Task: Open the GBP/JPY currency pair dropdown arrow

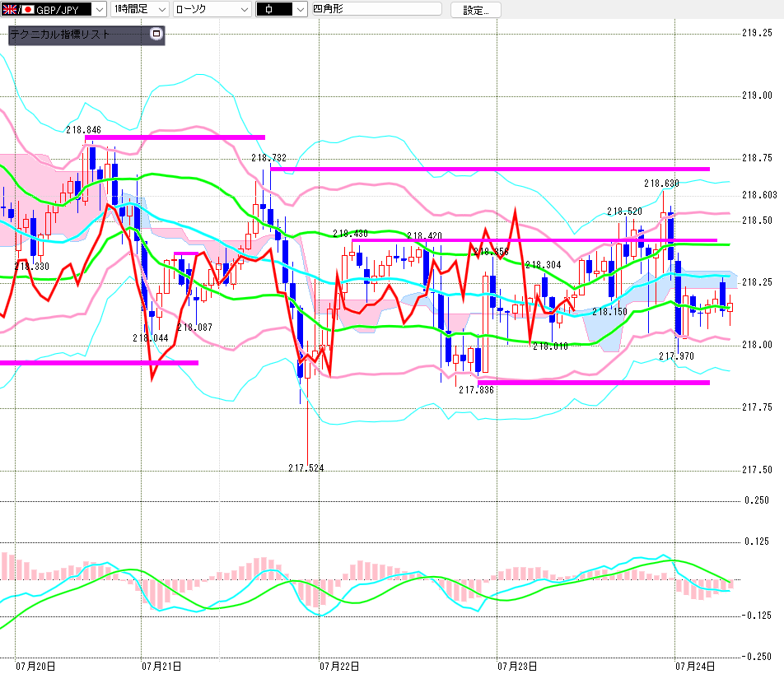Action: tap(100, 10)
